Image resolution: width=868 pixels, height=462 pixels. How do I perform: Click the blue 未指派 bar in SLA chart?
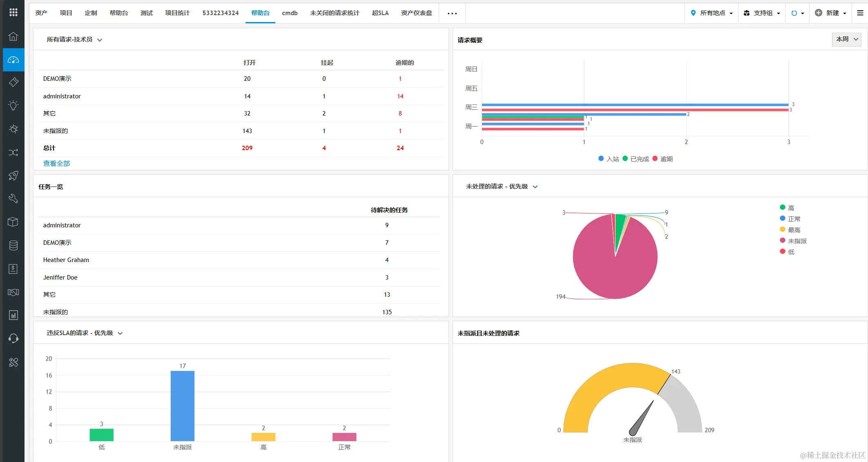(182, 405)
